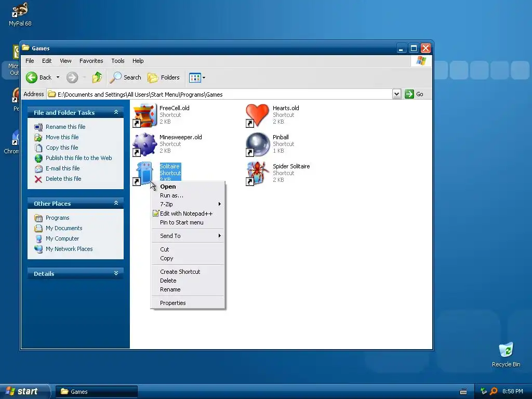
Task: Click the Delete this file link
Action: [x=63, y=179]
